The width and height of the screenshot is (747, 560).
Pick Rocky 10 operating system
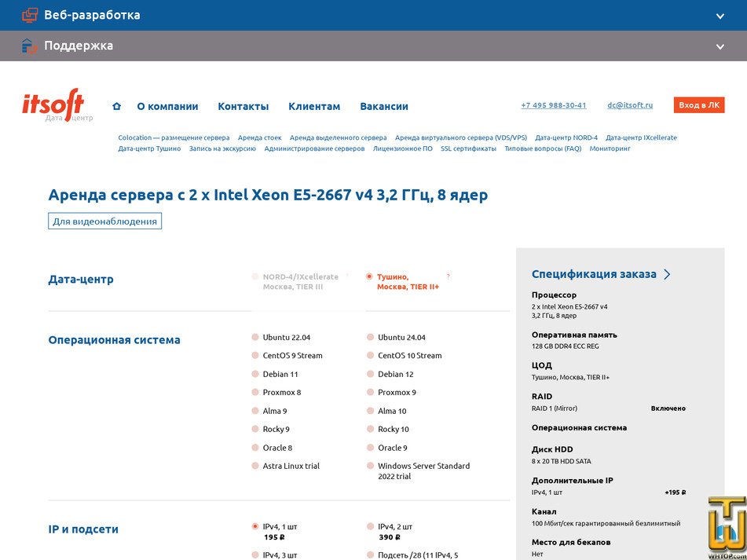click(x=370, y=429)
